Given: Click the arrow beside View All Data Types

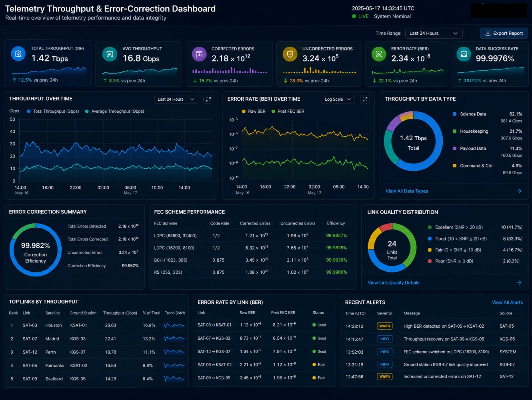Looking at the screenshot, I should 519,191.
